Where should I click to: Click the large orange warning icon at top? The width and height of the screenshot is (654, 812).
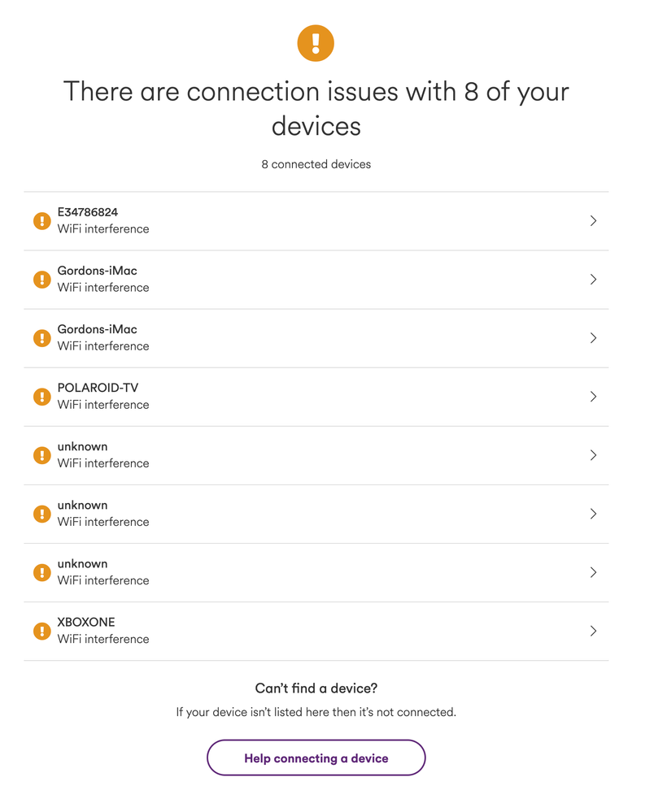(316, 43)
